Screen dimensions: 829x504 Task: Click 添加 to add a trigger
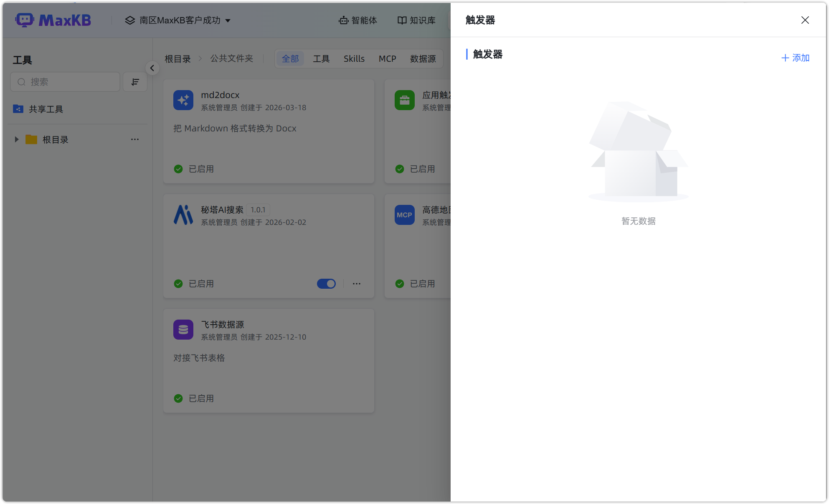(795, 58)
